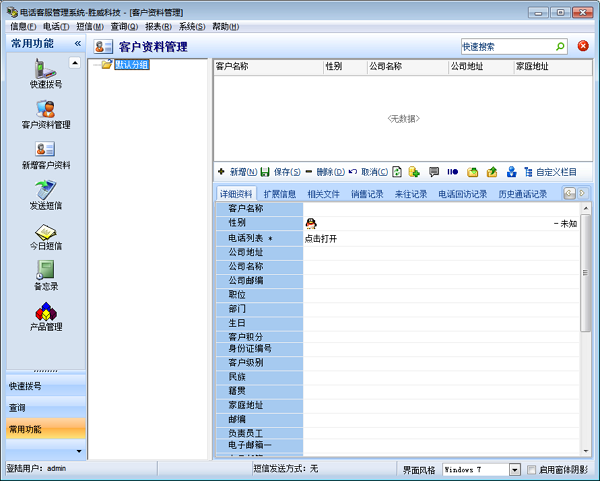Select the 常用功能 navigation pane group

pyautogui.click(x=46, y=429)
